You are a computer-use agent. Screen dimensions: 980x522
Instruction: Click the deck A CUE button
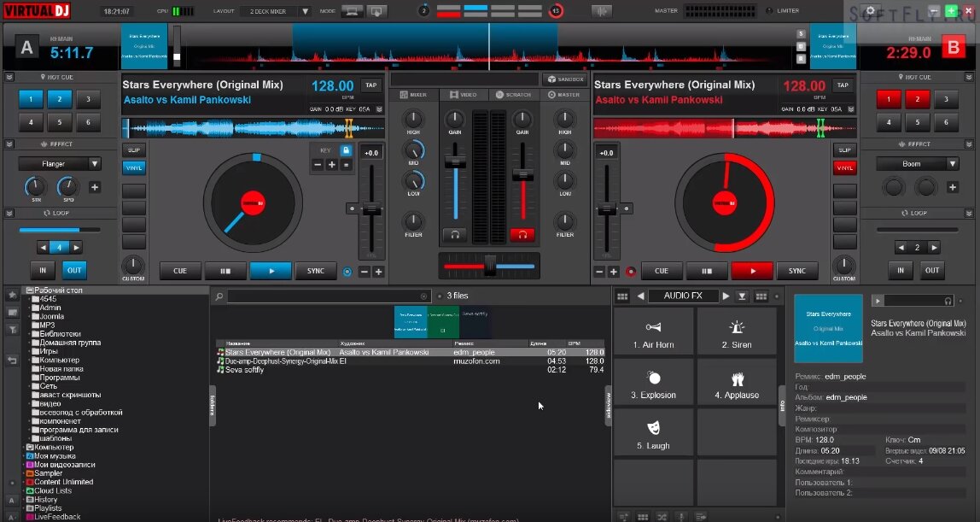click(180, 272)
